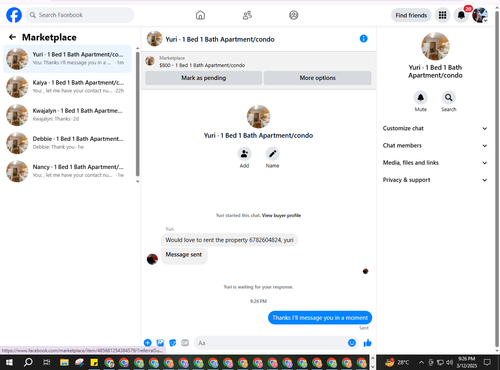Click the Facebook logo icon
This screenshot has height=370, width=500.
pyautogui.click(x=14, y=15)
